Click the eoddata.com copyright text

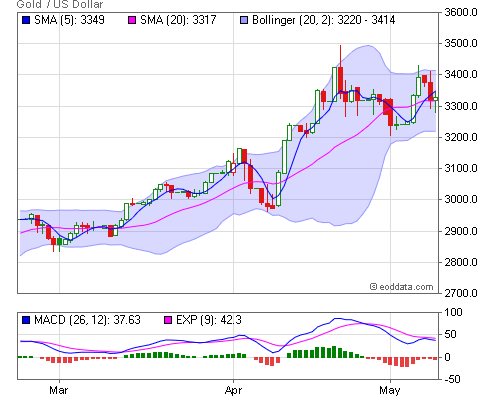pos(401,287)
